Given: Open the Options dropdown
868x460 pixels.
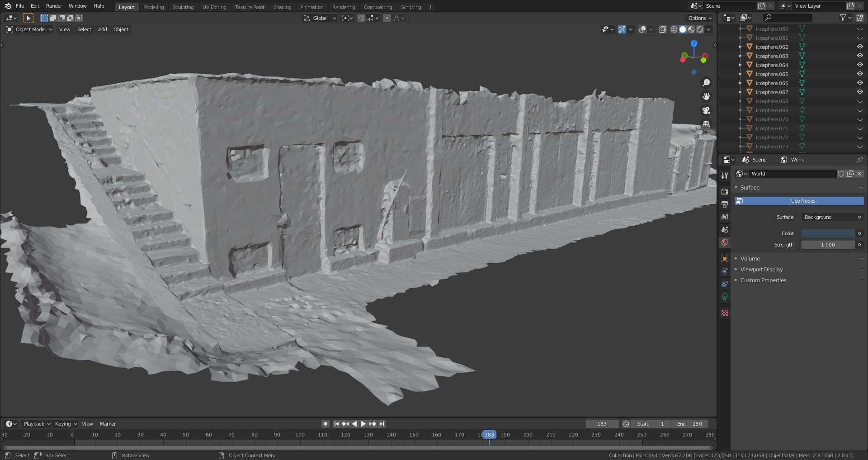Looking at the screenshot, I should pos(699,18).
